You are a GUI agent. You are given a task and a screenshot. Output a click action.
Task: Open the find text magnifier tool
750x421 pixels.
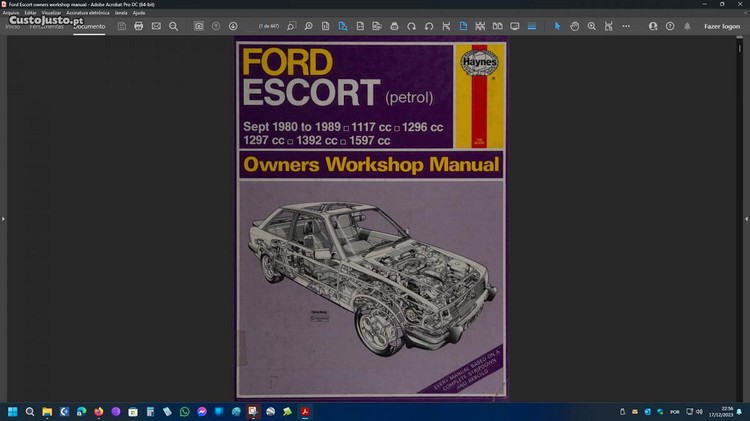point(173,26)
